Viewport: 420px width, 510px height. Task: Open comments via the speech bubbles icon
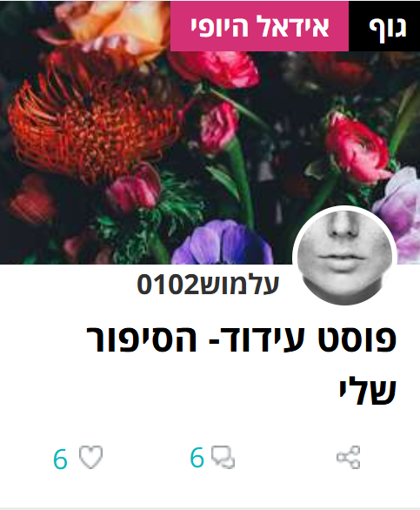tap(223, 457)
